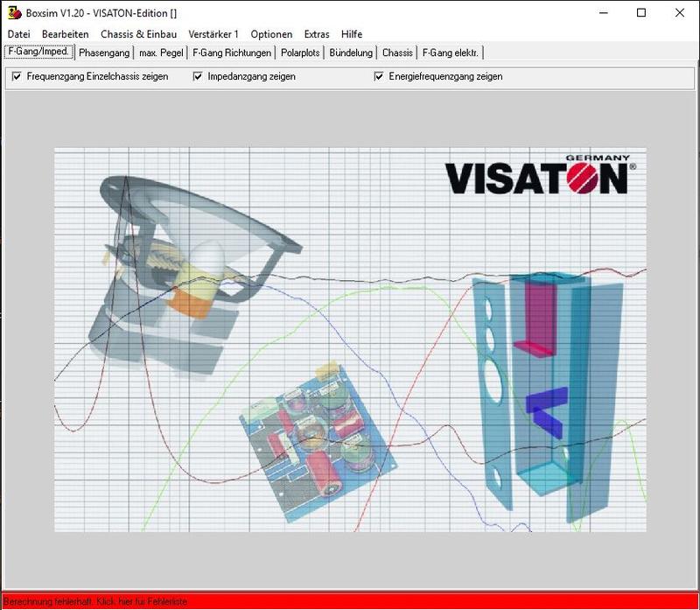Image resolution: width=700 pixels, height=610 pixels.
Task: Close the Boxsim window
Action: pyautogui.click(x=680, y=13)
